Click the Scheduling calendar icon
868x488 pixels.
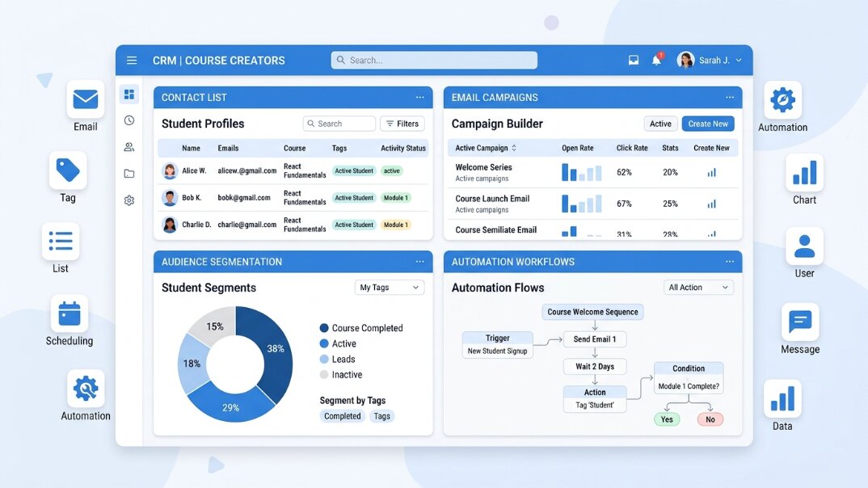[x=70, y=313]
